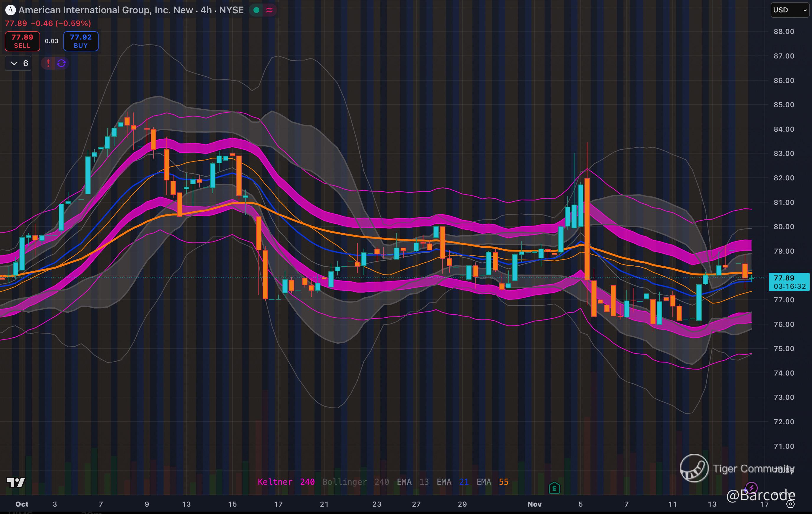Open the 4h interval in the title
812x514 pixels.
tap(206, 10)
